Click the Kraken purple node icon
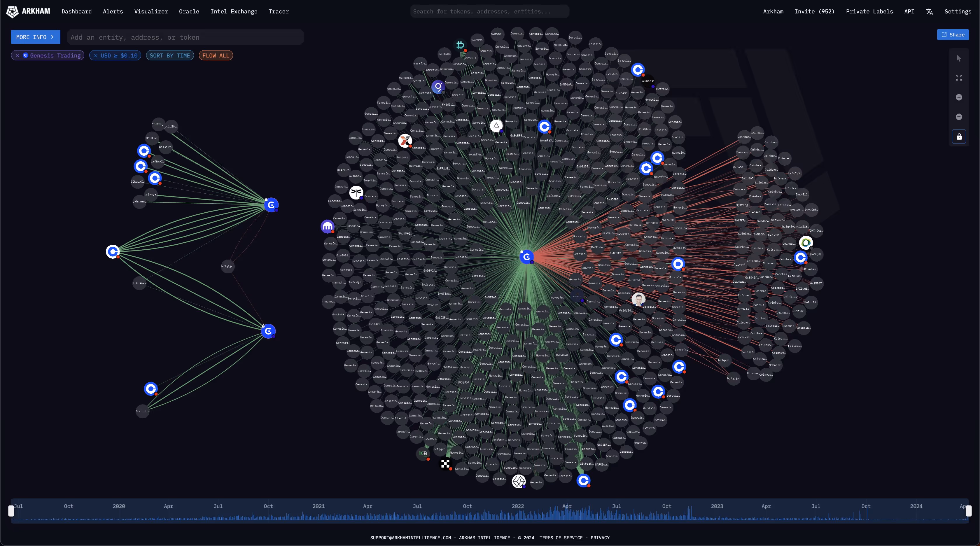Image resolution: width=980 pixels, height=546 pixels. pyautogui.click(x=327, y=227)
